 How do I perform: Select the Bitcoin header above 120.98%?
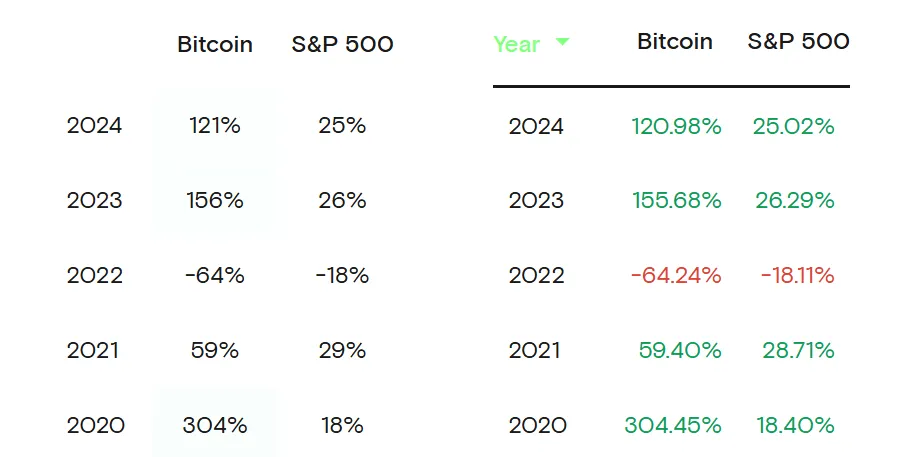point(675,41)
